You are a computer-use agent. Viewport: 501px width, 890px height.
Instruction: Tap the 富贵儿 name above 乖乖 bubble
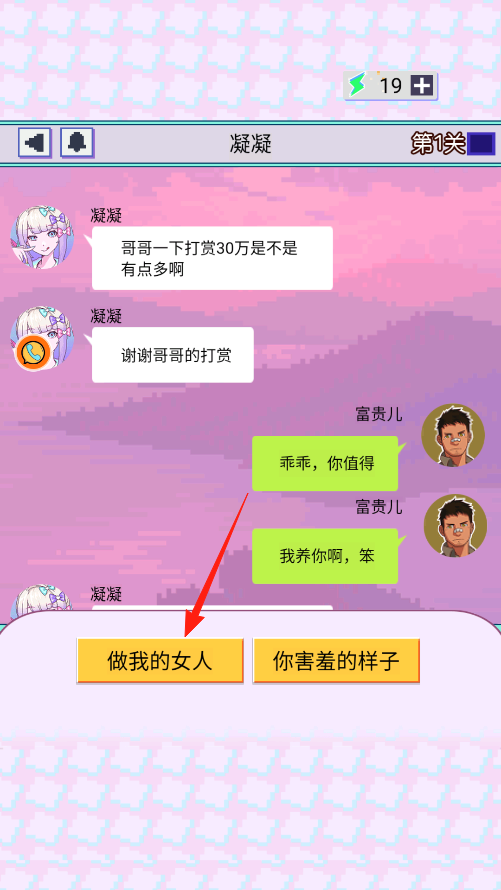coord(379,414)
